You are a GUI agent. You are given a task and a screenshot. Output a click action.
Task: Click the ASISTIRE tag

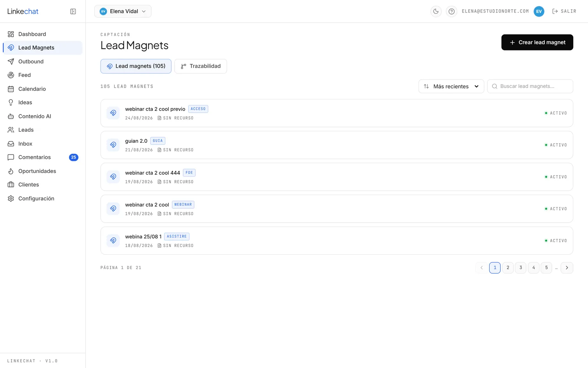coord(177,237)
